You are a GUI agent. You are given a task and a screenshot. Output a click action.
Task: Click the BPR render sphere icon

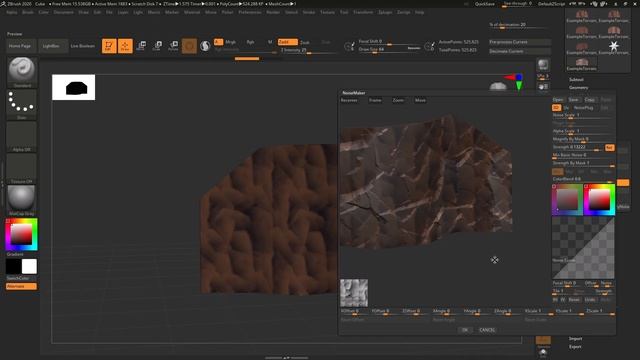543,64
